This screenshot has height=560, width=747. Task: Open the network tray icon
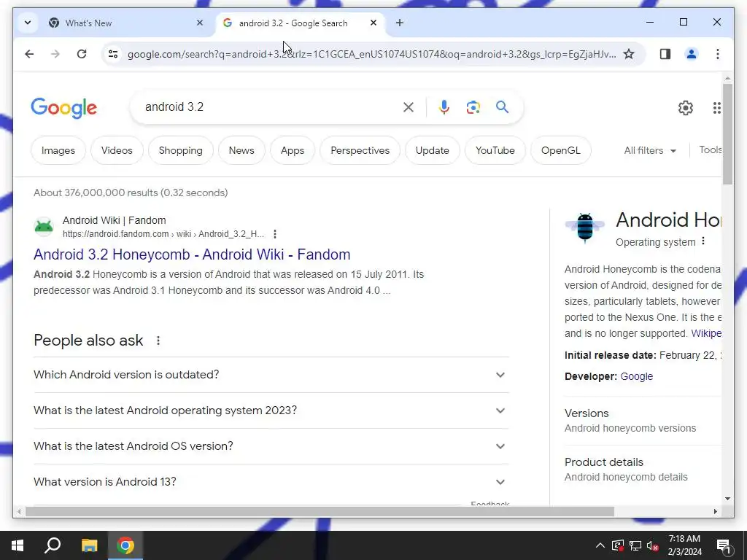635,545
